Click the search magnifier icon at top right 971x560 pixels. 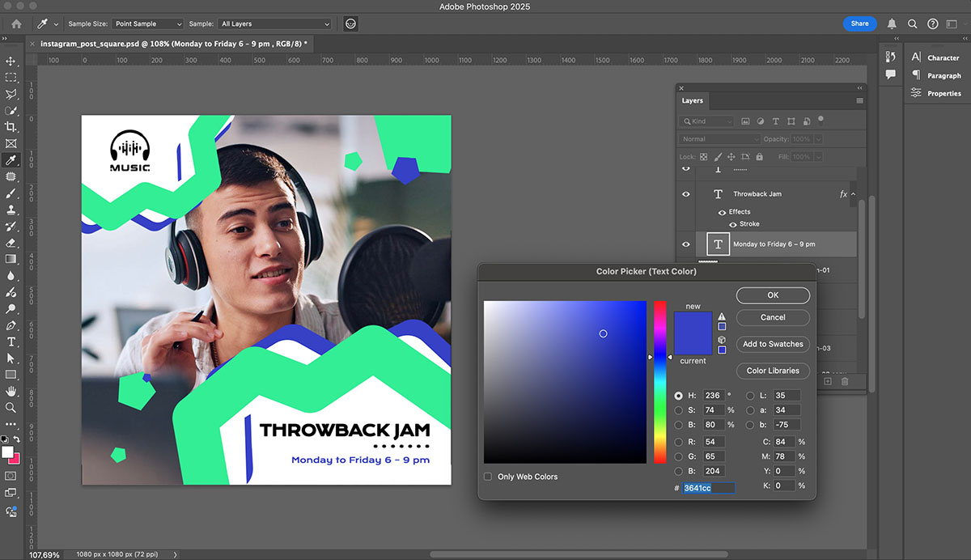point(913,24)
